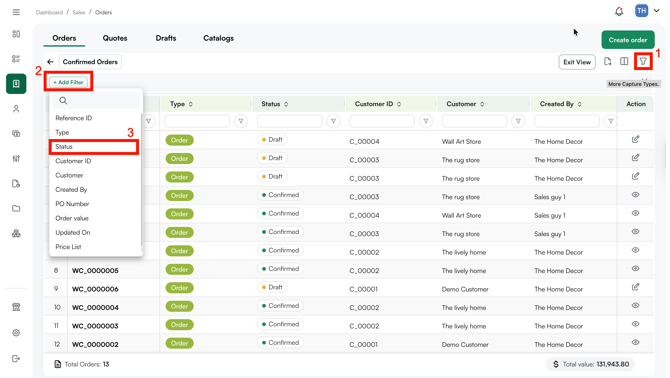Switch to the Quotes tab
670x378 pixels.
pos(115,38)
